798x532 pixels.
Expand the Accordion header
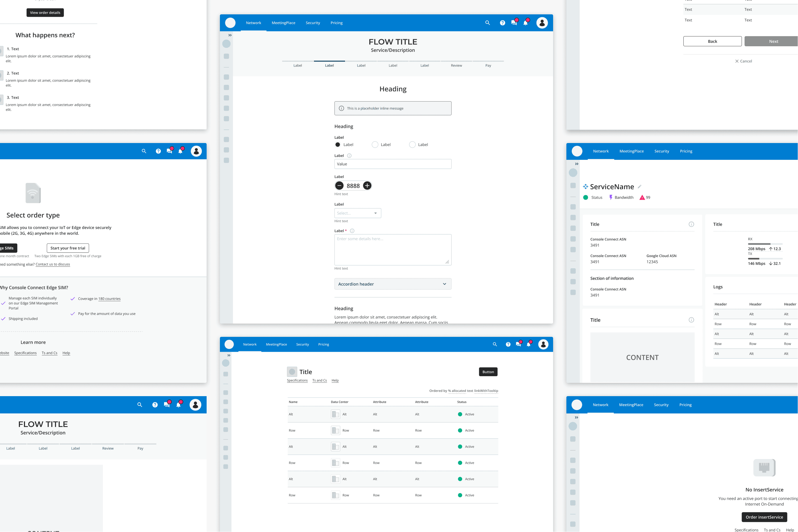pyautogui.click(x=392, y=284)
